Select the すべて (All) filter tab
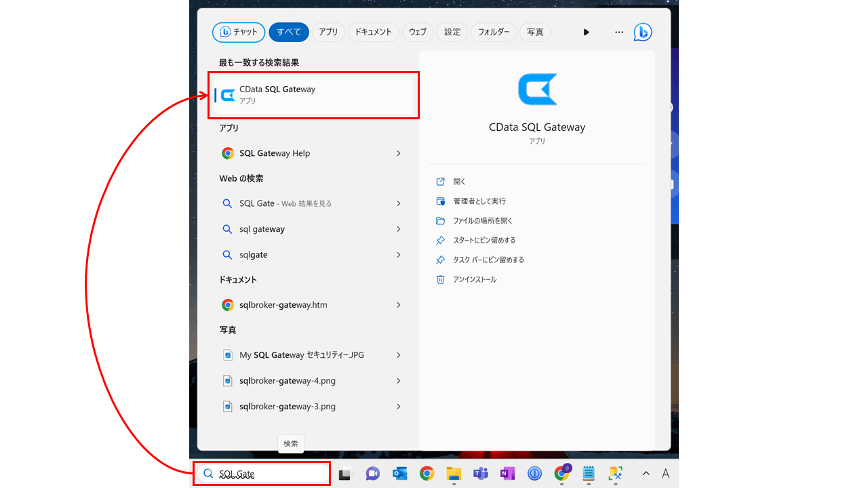The width and height of the screenshot is (868, 488). click(x=289, y=32)
